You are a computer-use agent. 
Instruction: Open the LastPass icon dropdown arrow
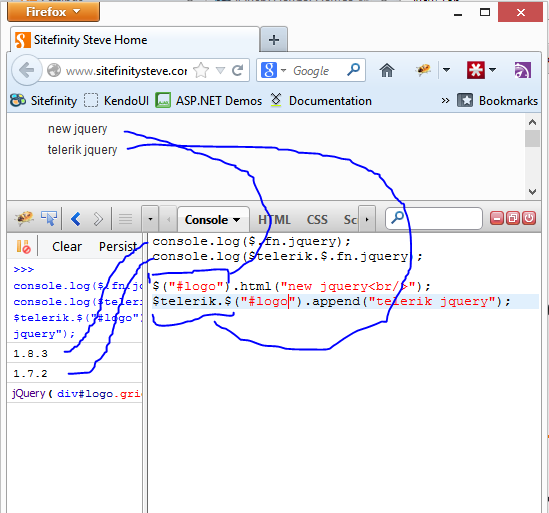coord(492,70)
